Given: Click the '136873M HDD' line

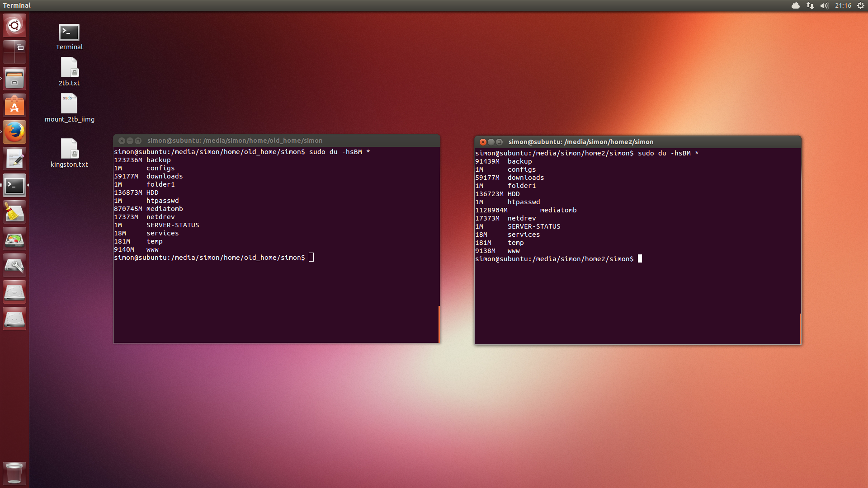Looking at the screenshot, I should point(136,192).
